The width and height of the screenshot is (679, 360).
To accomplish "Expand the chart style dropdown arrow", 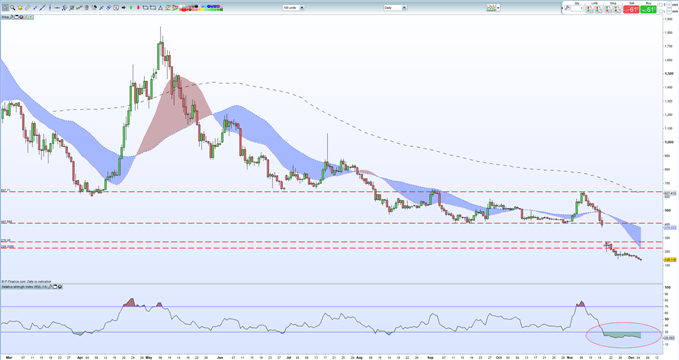I will point(498,7).
